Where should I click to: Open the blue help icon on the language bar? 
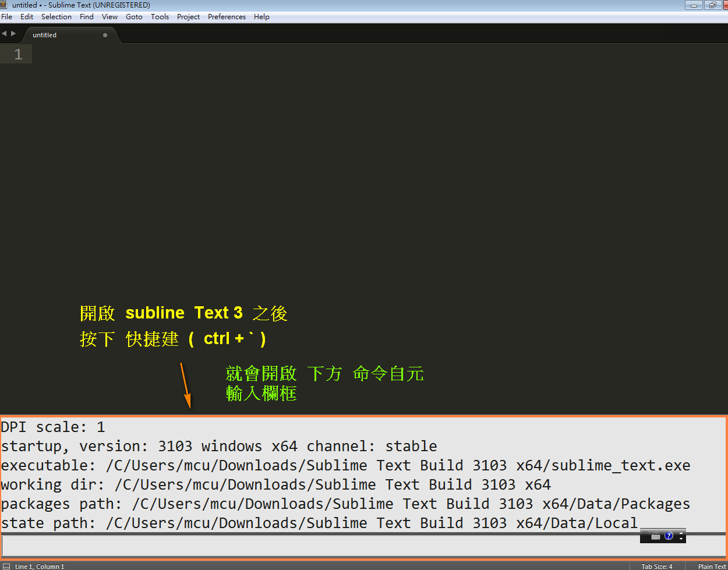coord(669,536)
